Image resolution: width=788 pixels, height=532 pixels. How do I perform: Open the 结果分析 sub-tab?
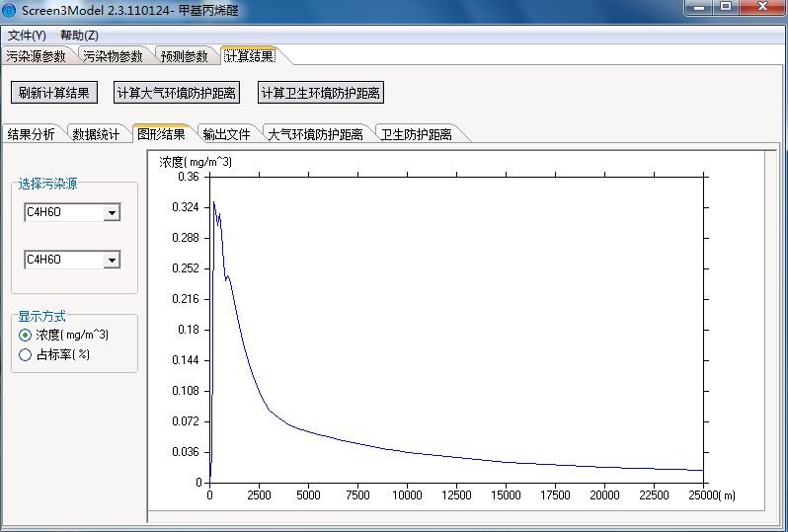(32, 134)
